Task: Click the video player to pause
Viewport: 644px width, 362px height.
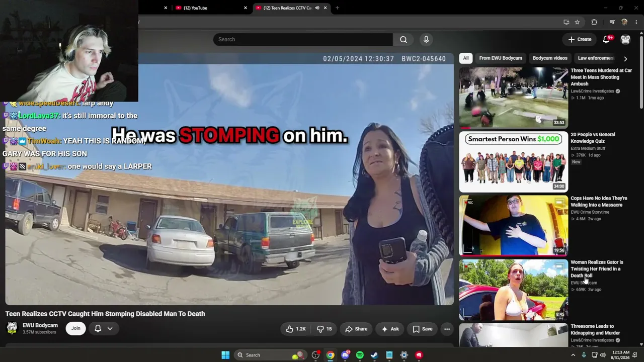Action: click(229, 179)
